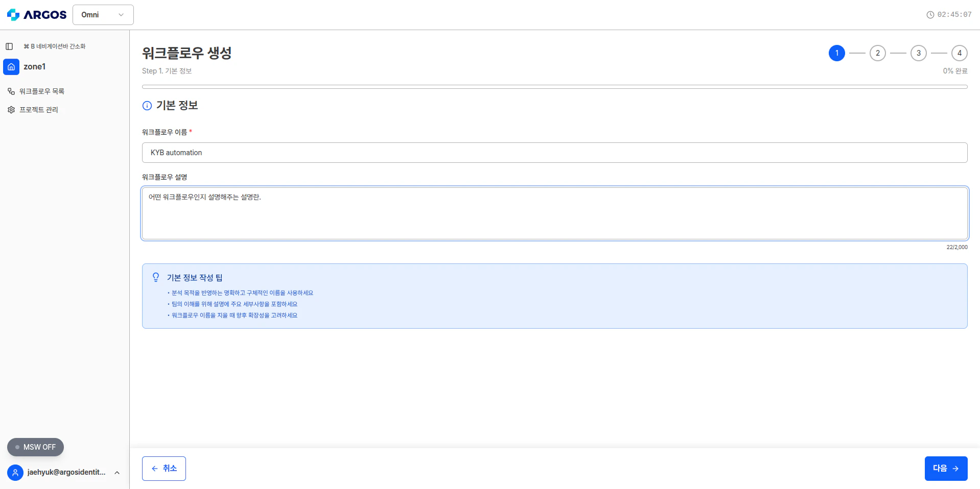Click the 다음 button
The width and height of the screenshot is (980, 489).
(946, 469)
